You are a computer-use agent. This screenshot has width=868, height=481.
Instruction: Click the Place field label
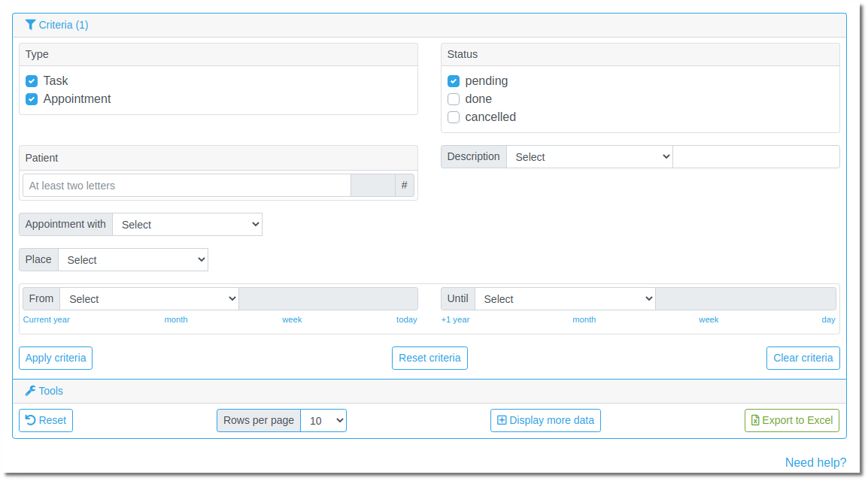click(38, 260)
